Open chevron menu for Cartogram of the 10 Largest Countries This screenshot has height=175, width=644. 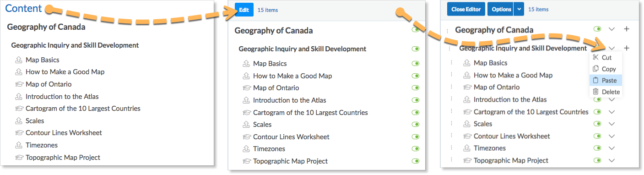[612, 112]
